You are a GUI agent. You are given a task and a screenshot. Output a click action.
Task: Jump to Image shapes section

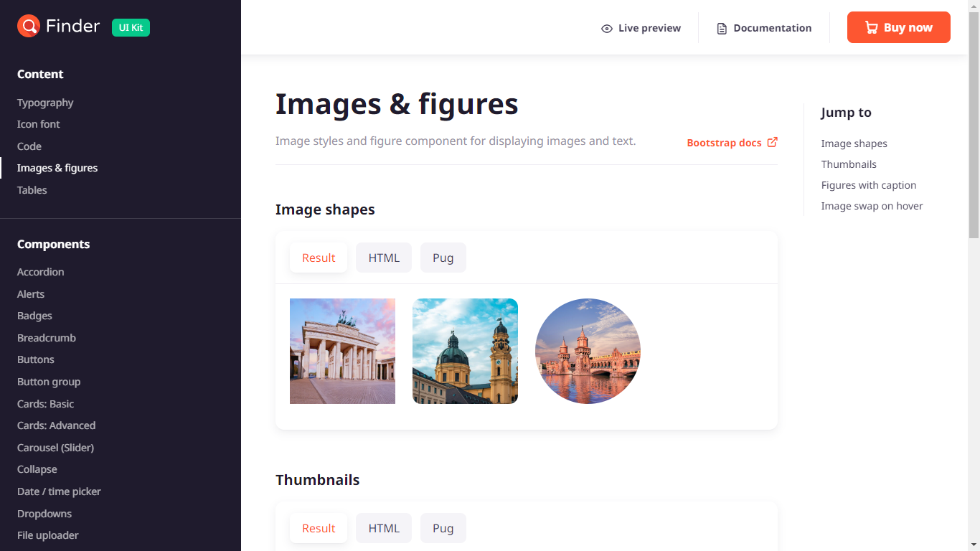[x=854, y=143]
